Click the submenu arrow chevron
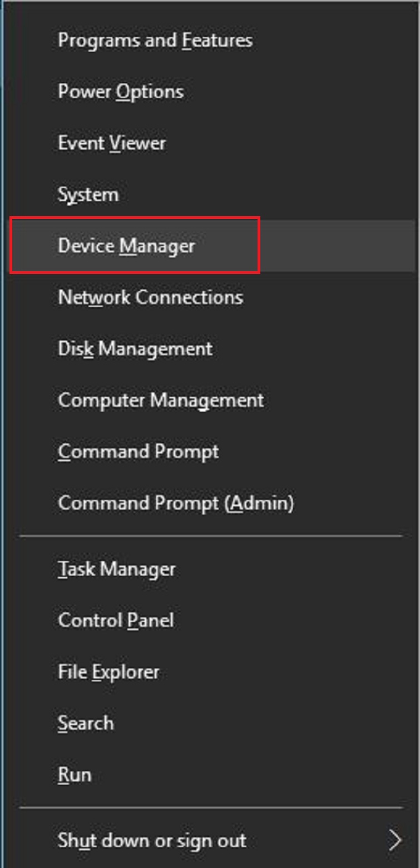The image size is (420, 868). click(x=395, y=840)
